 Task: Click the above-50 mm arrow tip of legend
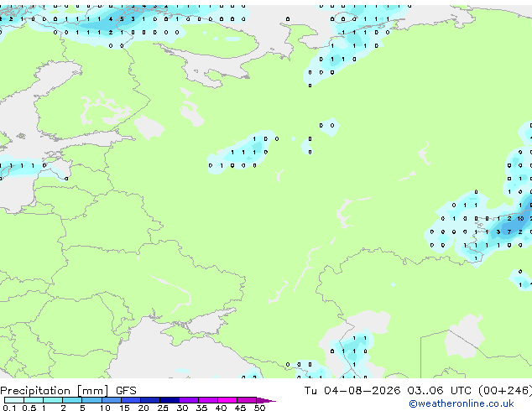(266, 401)
